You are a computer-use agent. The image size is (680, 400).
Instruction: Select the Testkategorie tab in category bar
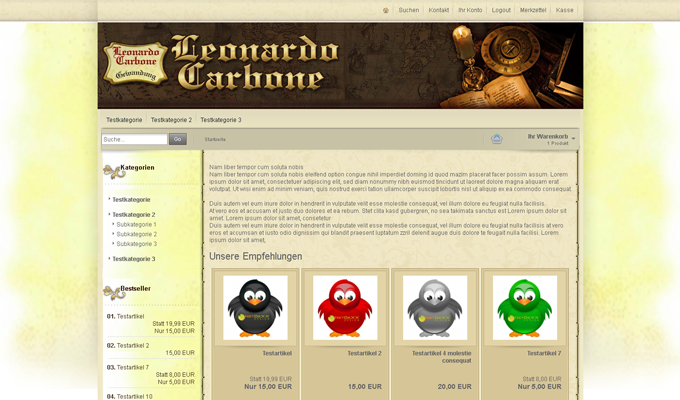tap(124, 120)
